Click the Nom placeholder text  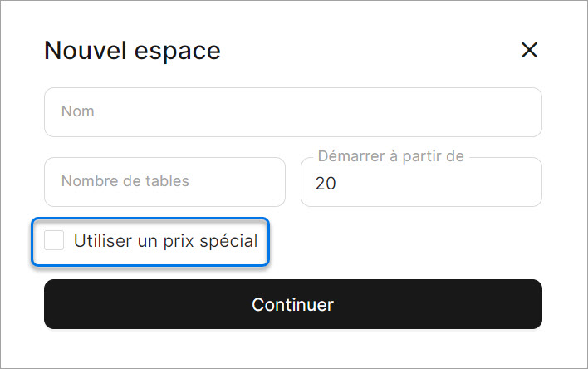pos(77,111)
